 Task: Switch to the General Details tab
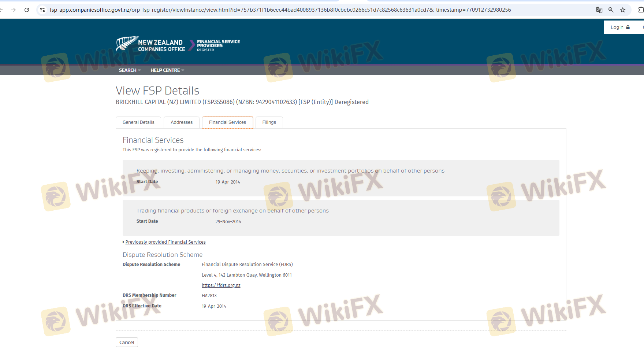(x=138, y=122)
